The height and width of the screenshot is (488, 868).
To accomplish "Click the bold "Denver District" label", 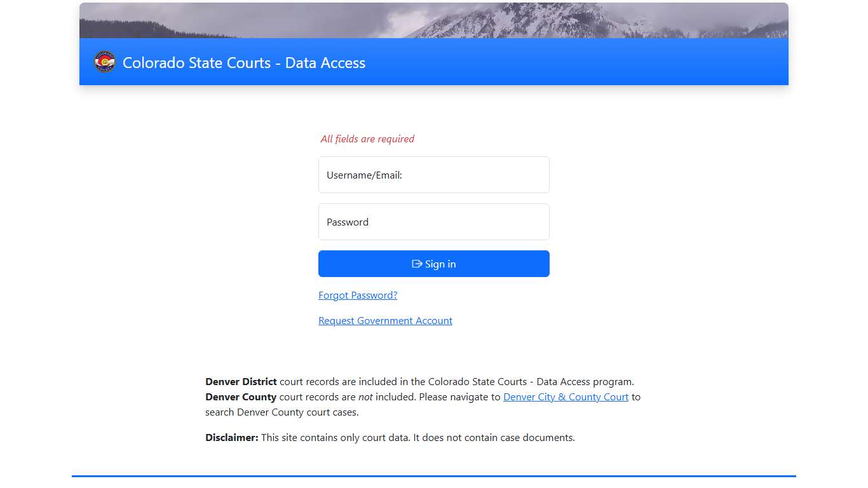I will click(240, 381).
